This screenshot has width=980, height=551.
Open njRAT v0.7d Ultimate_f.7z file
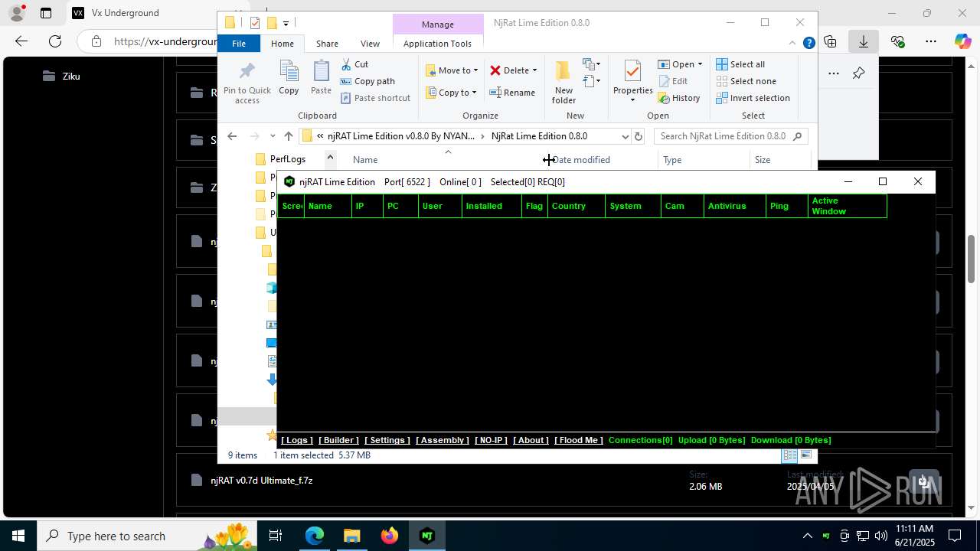[262, 481]
